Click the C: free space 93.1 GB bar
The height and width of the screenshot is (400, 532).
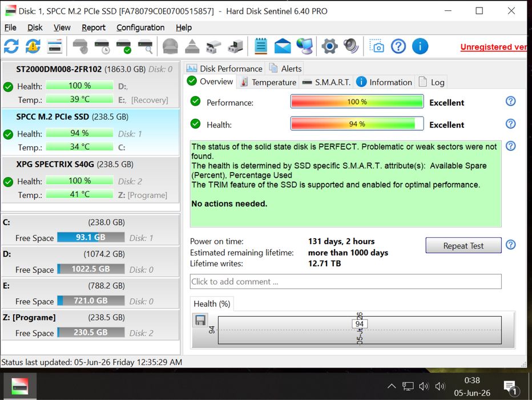click(x=91, y=237)
